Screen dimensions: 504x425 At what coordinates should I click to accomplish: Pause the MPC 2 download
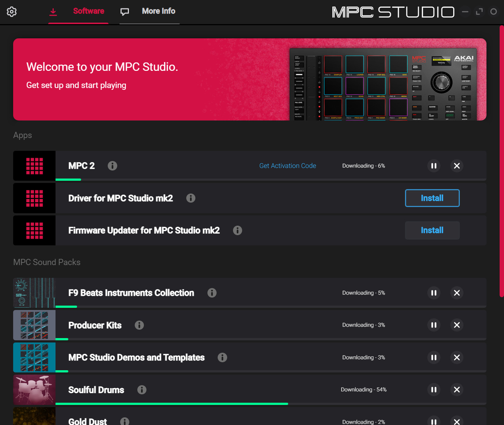434,166
